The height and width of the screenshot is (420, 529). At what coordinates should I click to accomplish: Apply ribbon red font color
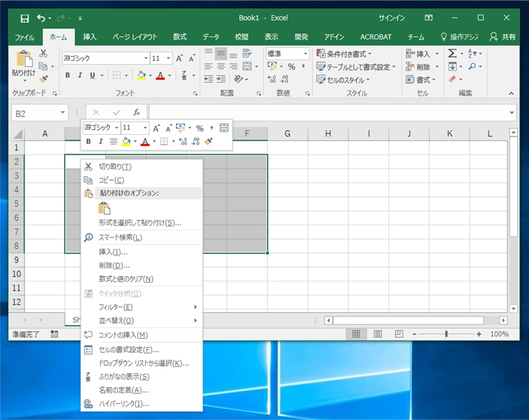(x=160, y=76)
